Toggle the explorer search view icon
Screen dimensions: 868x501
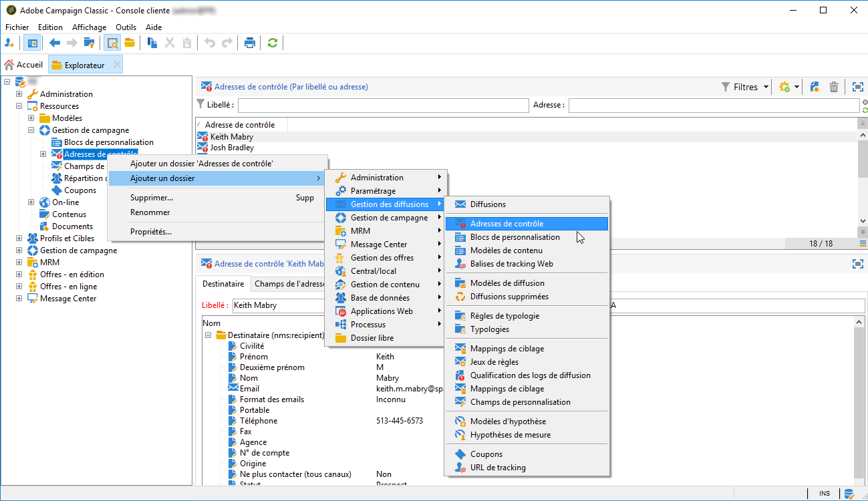(112, 43)
